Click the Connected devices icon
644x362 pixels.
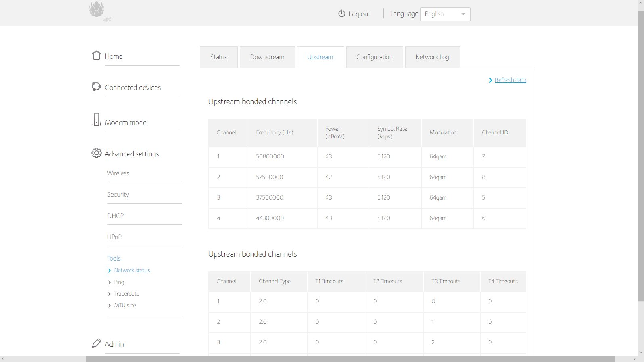[97, 86]
